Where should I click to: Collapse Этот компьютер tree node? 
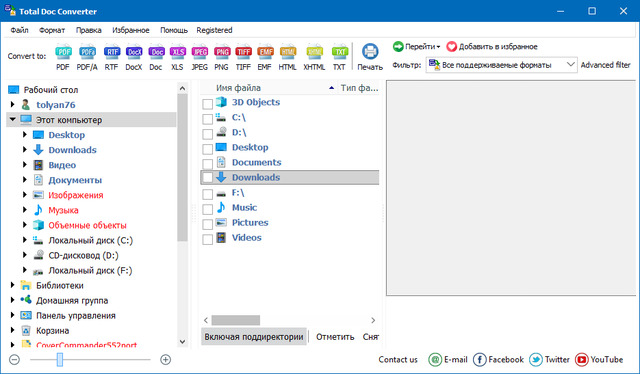click(x=13, y=120)
